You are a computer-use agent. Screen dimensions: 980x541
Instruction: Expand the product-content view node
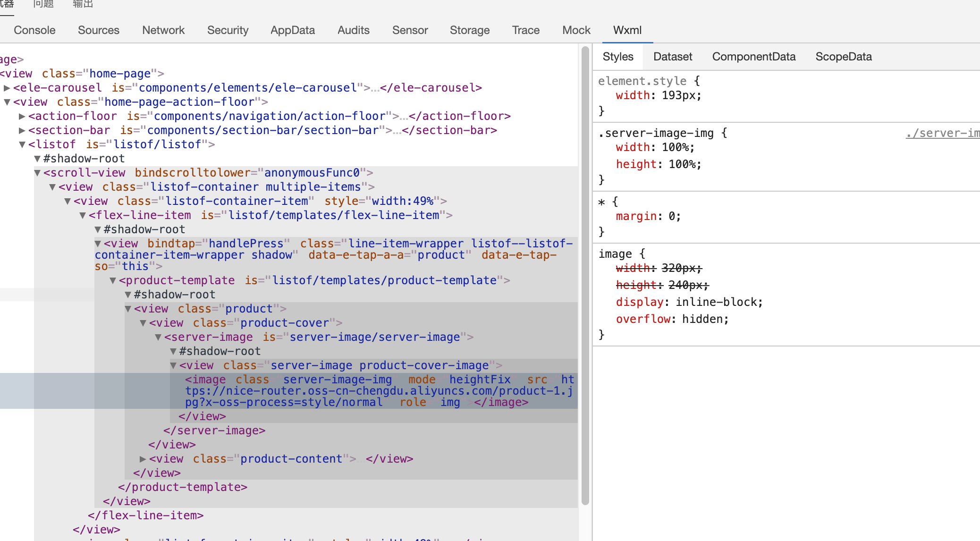(x=143, y=458)
